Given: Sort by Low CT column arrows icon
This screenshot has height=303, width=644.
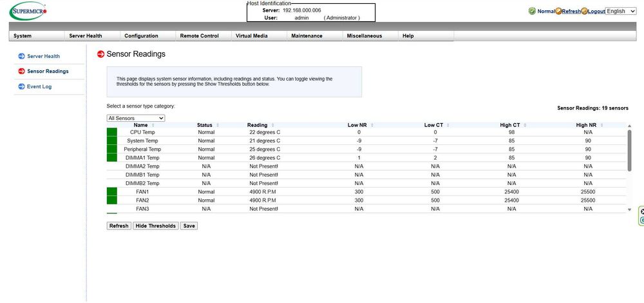Looking at the screenshot, I should point(448,125).
